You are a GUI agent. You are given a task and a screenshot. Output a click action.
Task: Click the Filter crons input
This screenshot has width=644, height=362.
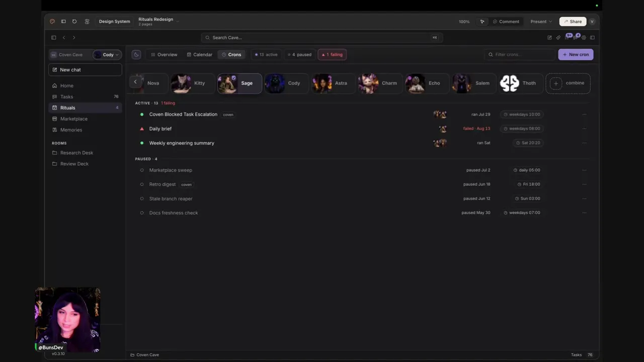pyautogui.click(x=520, y=54)
